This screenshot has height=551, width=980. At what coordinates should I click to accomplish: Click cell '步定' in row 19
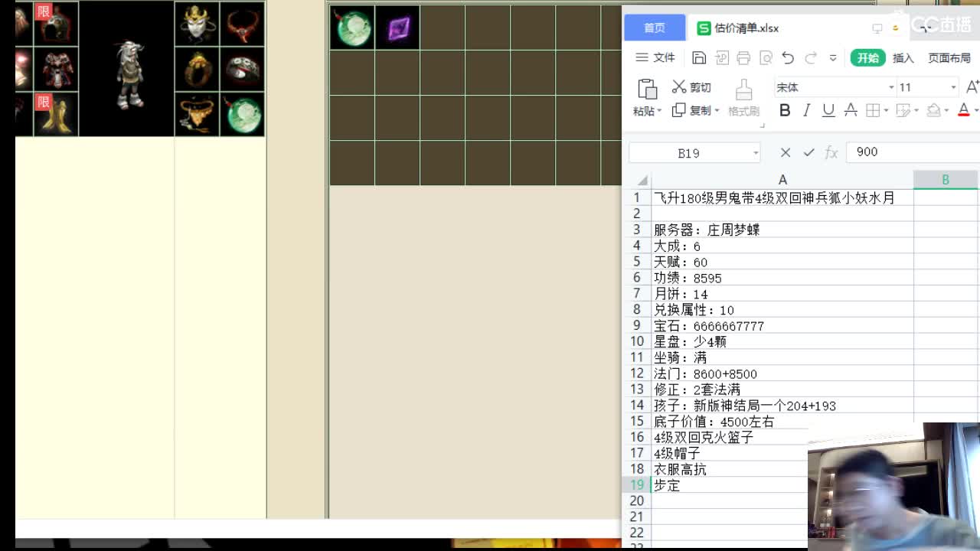coord(729,485)
